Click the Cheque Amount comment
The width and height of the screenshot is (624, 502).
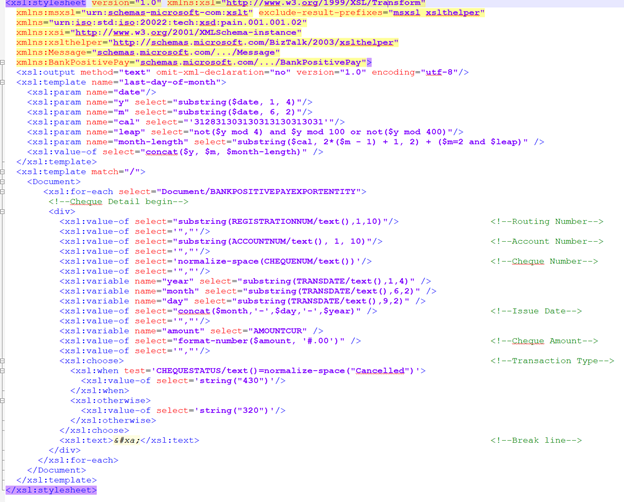click(x=544, y=341)
